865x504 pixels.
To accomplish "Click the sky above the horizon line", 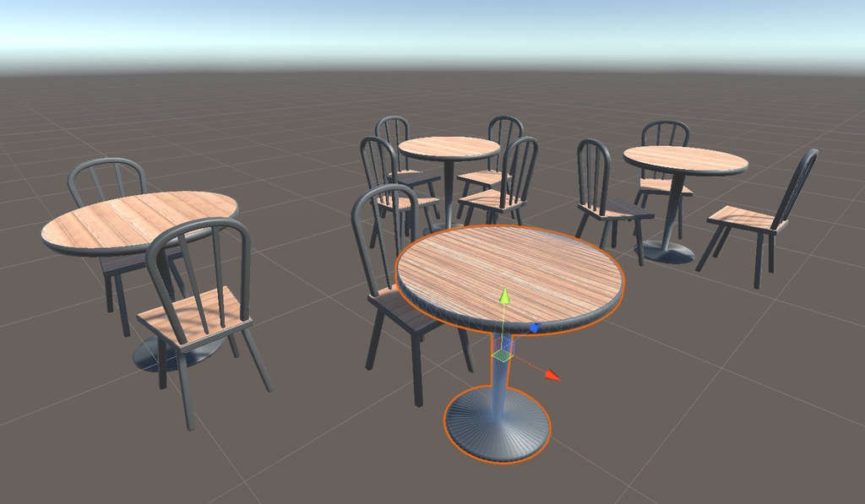I will (x=422, y=25).
